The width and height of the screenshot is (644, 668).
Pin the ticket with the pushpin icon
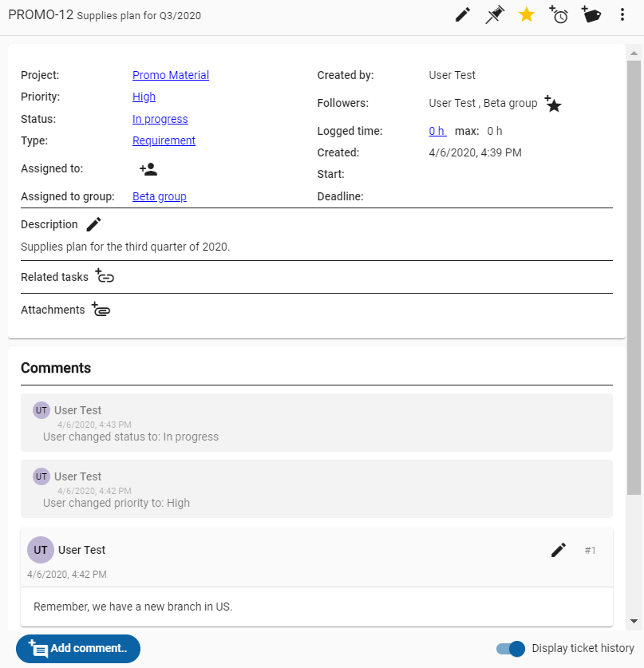495,15
